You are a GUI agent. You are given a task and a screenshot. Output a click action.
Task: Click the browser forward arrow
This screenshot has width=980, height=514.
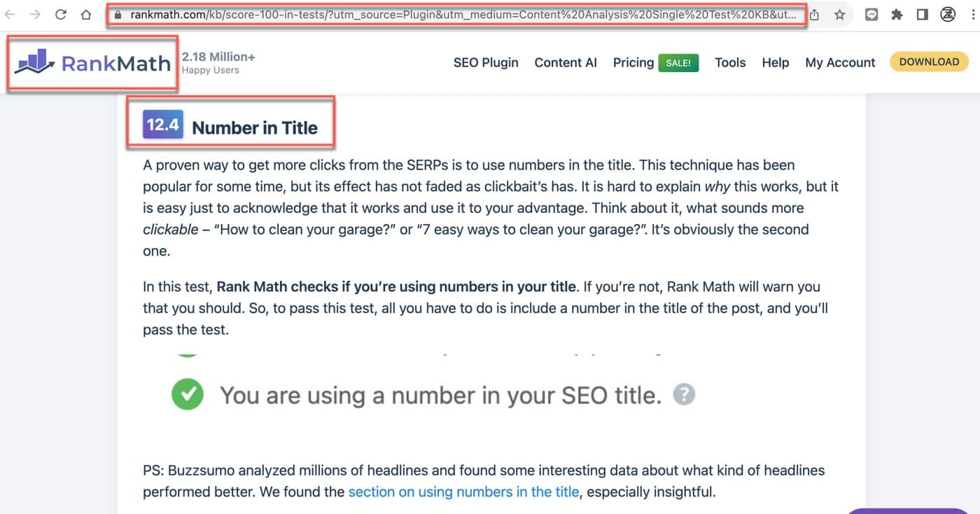click(35, 14)
